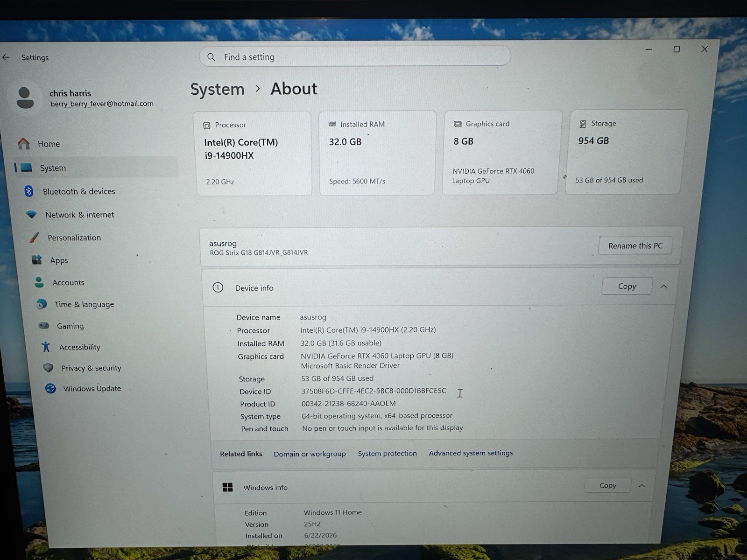Click the Gaming controller icon

(x=44, y=325)
